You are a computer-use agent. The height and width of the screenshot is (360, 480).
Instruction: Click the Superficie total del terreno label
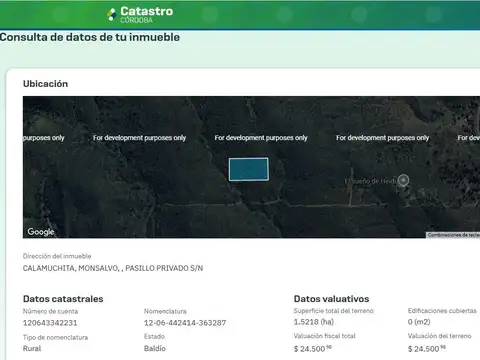pyautogui.click(x=334, y=310)
